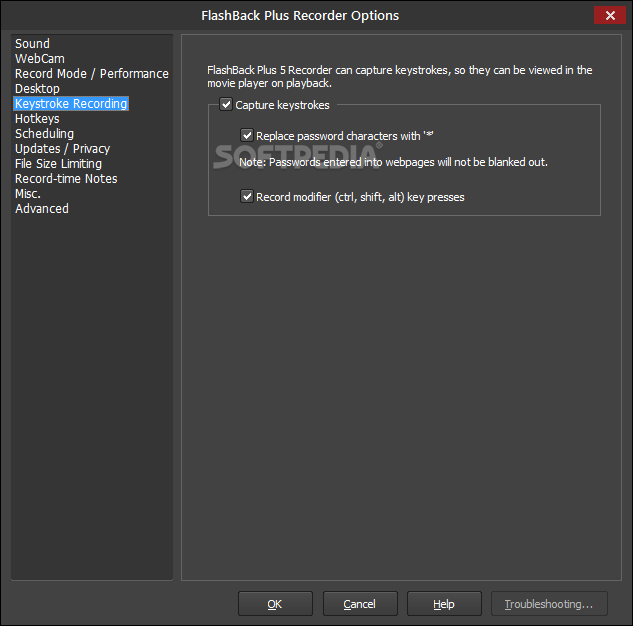The image size is (633, 626).
Task: Select File Size Limiting category
Action: pos(58,164)
